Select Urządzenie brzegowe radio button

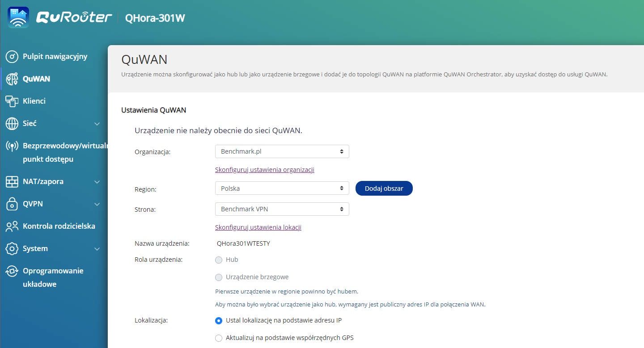(219, 277)
